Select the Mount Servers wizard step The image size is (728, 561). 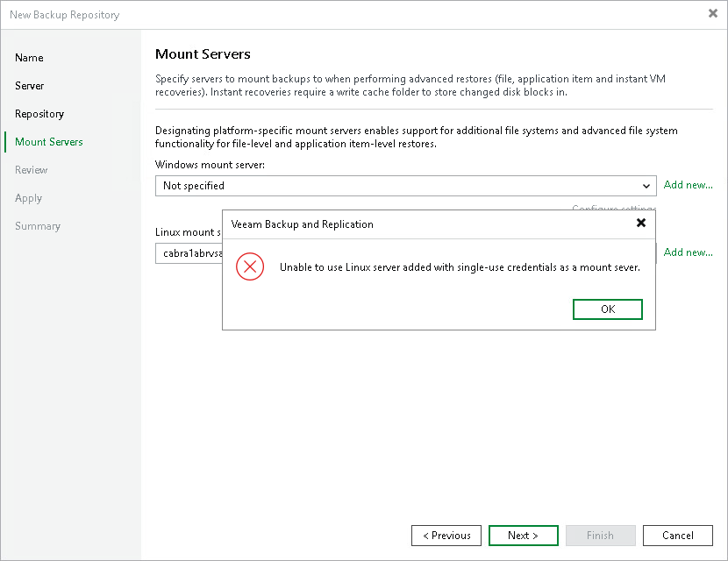(49, 142)
